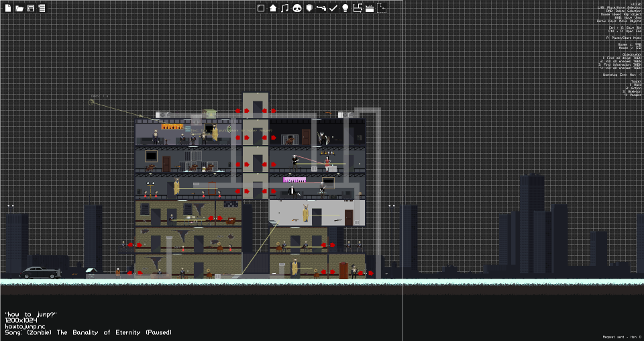Select the vent path tool icon
This screenshot has height=341, width=644.
[x=358, y=8]
